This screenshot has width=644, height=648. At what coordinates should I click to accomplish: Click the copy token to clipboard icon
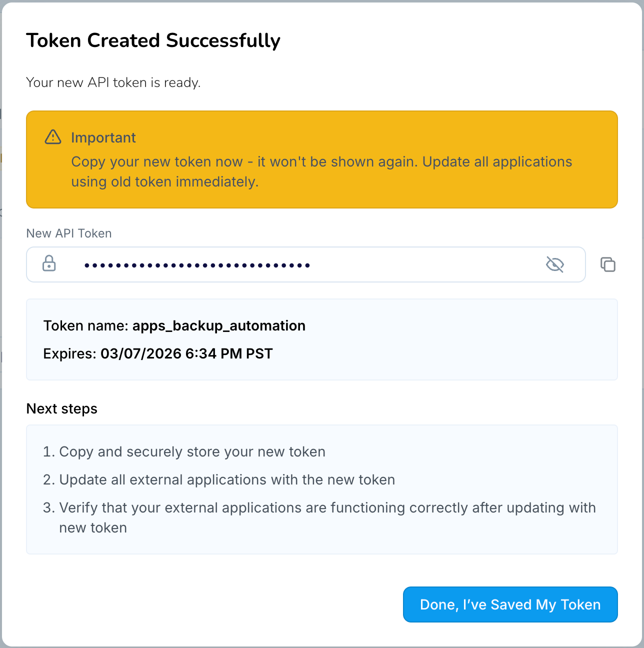pos(608,264)
